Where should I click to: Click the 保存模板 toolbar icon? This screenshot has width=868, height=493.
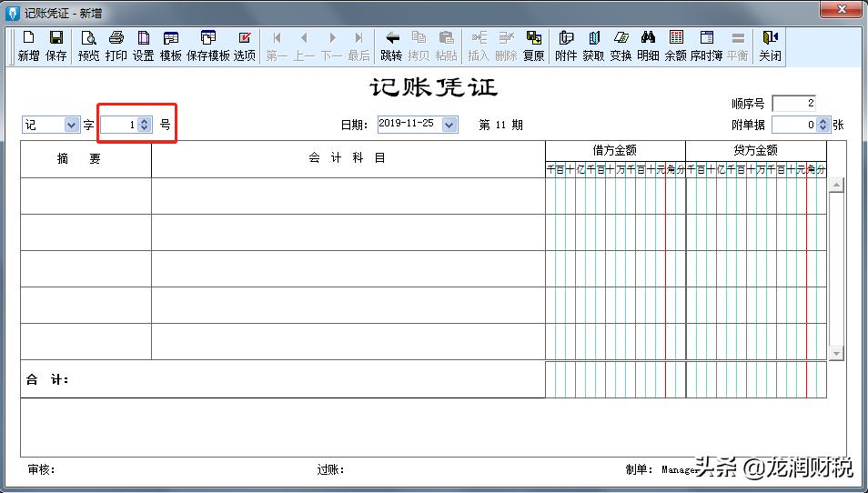click(x=208, y=45)
